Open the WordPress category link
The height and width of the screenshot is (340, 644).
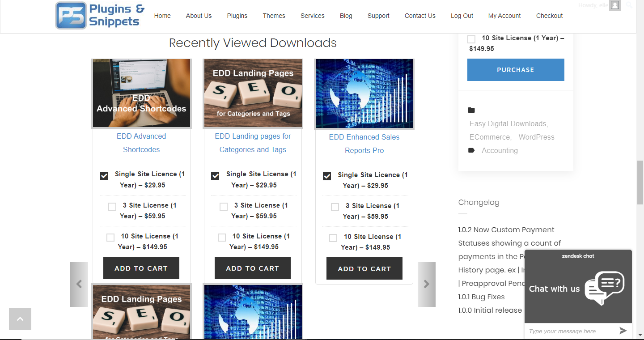point(536,137)
